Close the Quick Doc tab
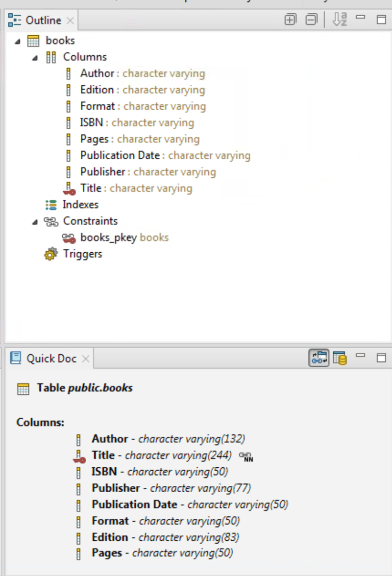 coord(86,359)
